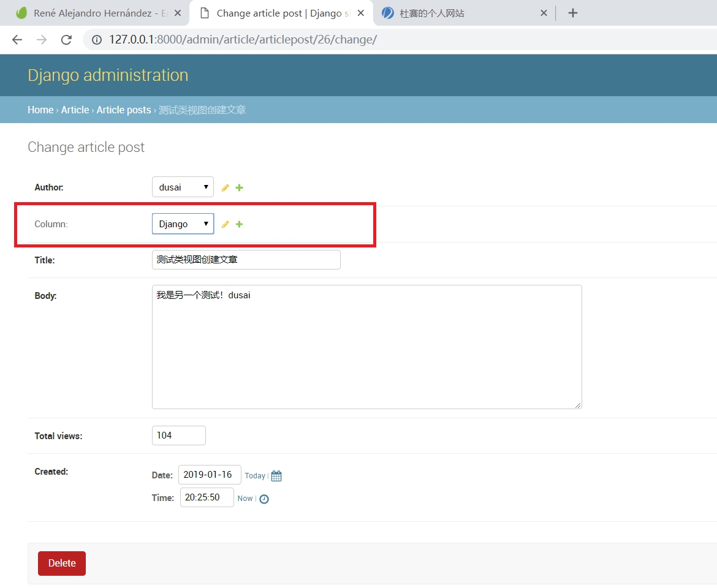Open a new browser tab with plus
717x588 pixels.
[x=572, y=13]
